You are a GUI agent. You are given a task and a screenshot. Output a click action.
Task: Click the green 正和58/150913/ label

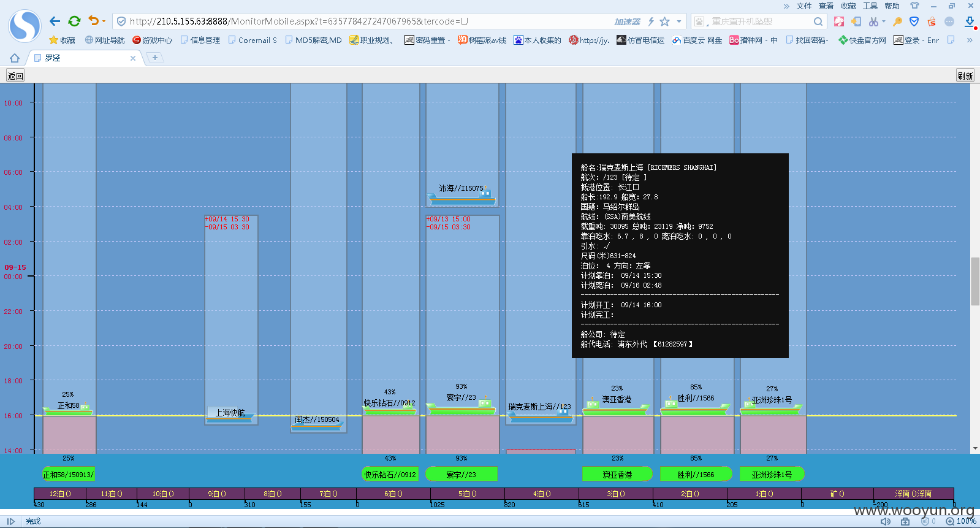coord(68,474)
